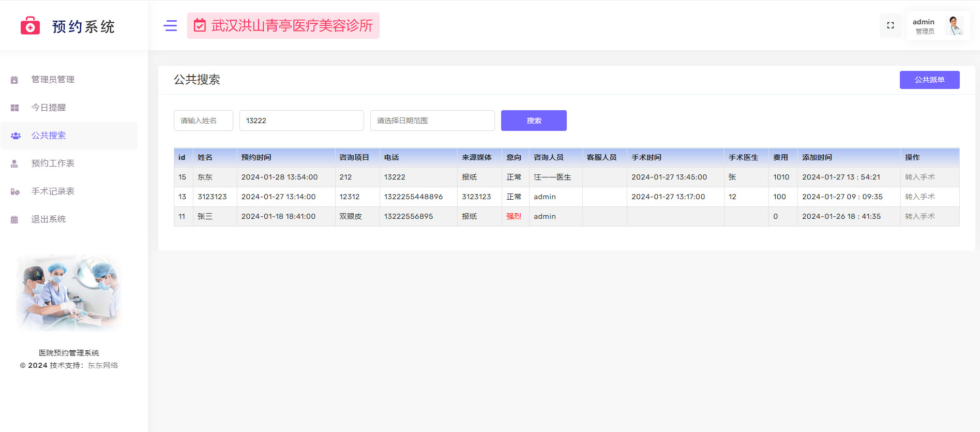Screen dimensions: 980x432
Task: Click the hamburger menu toggle icon
Action: pyautogui.click(x=170, y=25)
